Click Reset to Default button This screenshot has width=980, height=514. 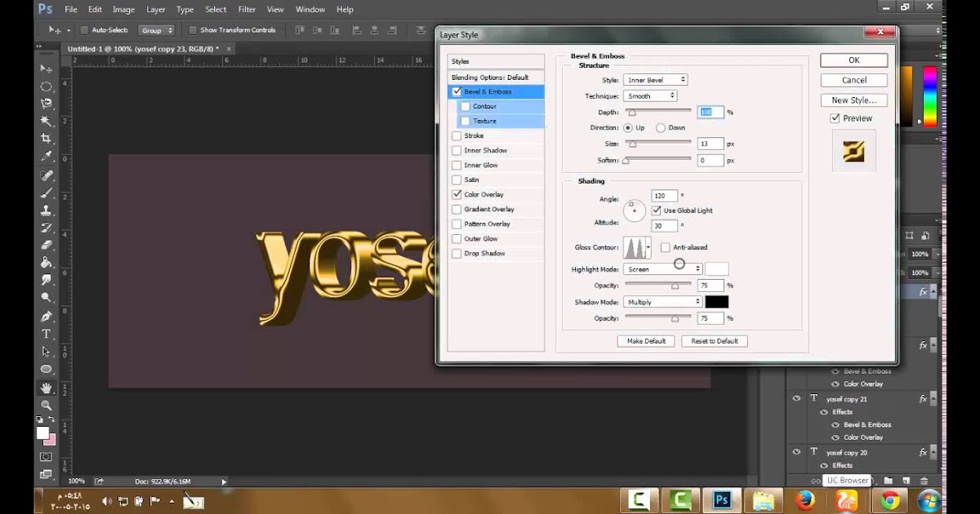(715, 341)
